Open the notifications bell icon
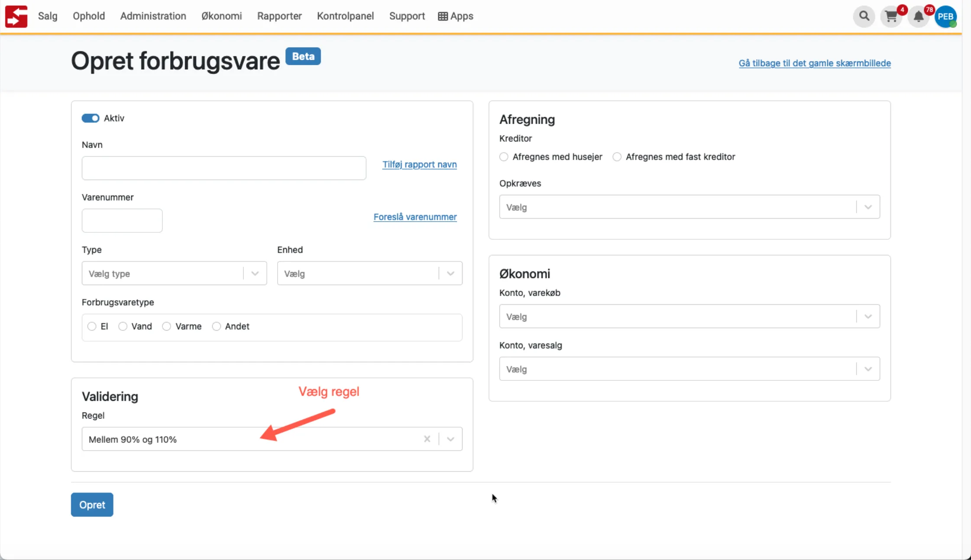The height and width of the screenshot is (560, 971). (x=918, y=17)
